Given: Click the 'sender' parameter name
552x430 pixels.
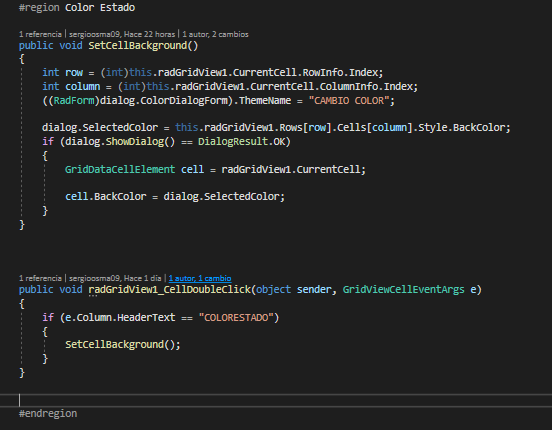Looking at the screenshot, I should pos(314,289).
